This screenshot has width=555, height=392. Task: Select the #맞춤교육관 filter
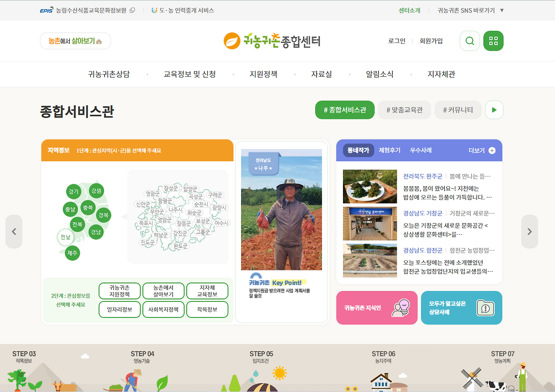[404, 110]
